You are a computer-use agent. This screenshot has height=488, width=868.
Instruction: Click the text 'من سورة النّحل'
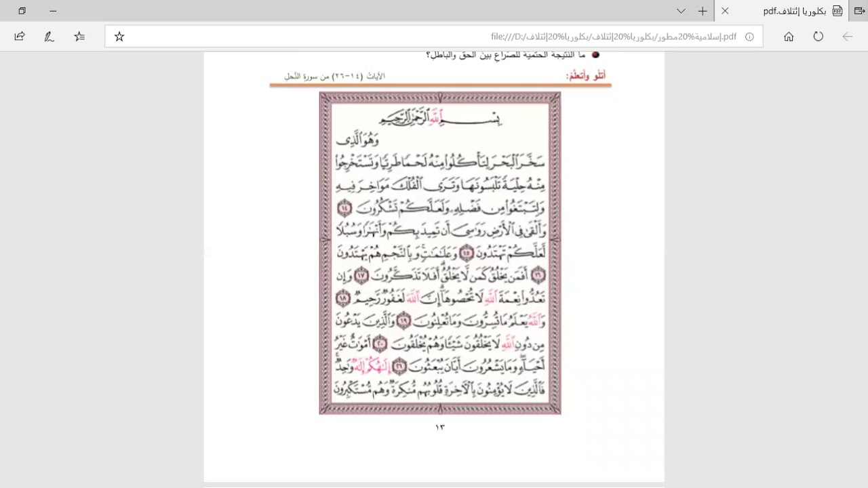point(307,77)
